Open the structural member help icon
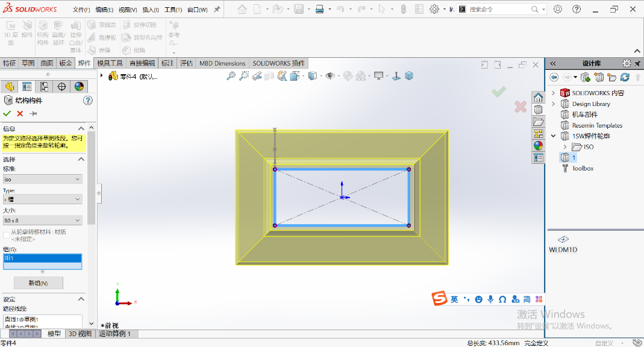Image resolution: width=644 pixels, height=347 pixels. point(87,101)
